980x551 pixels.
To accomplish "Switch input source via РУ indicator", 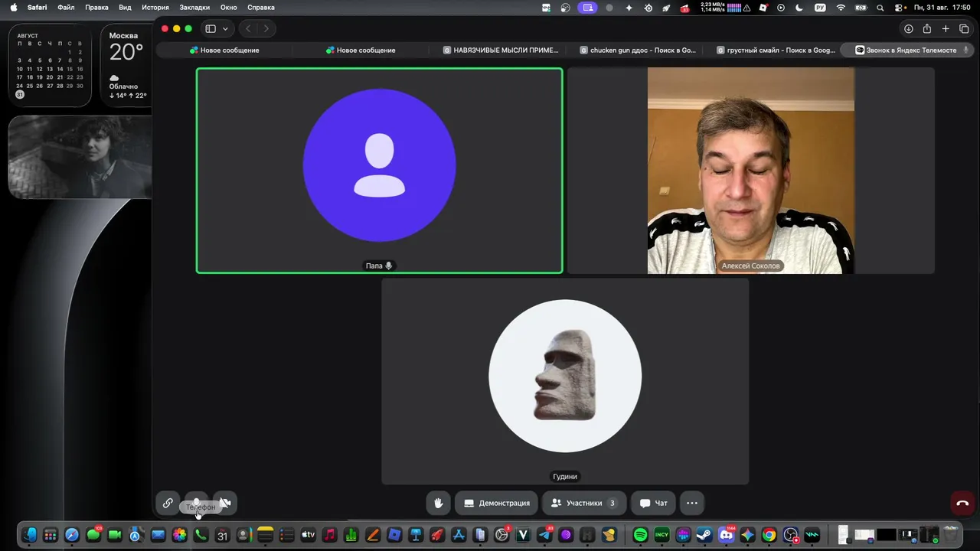I will [x=820, y=8].
